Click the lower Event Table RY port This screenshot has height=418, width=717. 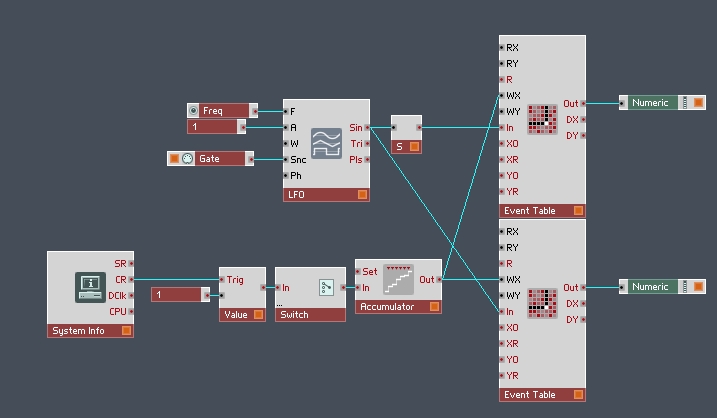502,247
